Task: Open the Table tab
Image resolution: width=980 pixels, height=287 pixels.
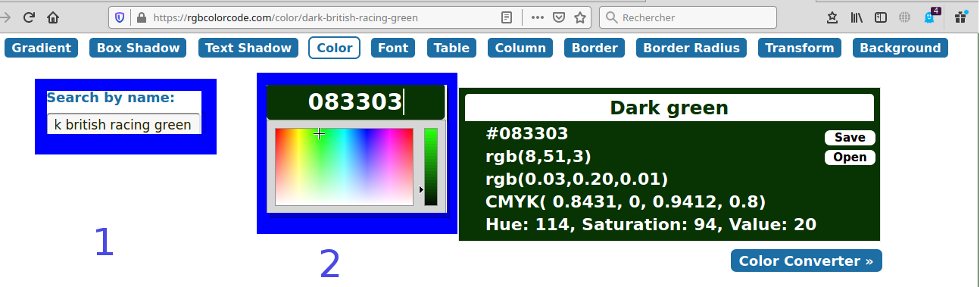Action: point(451,48)
